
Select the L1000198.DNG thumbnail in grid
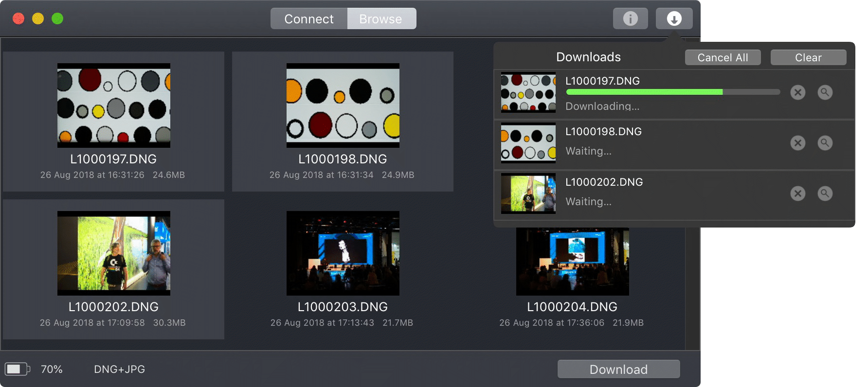point(343,106)
